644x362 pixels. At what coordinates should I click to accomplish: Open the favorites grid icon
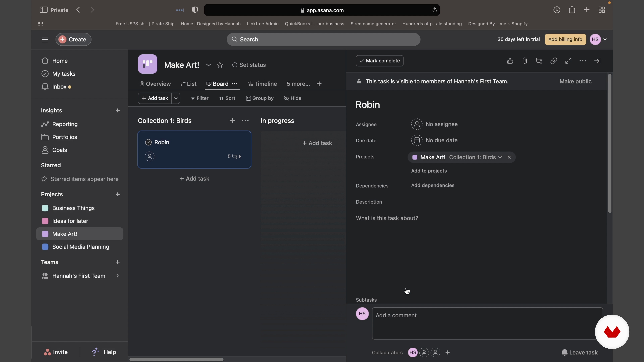[40, 24]
